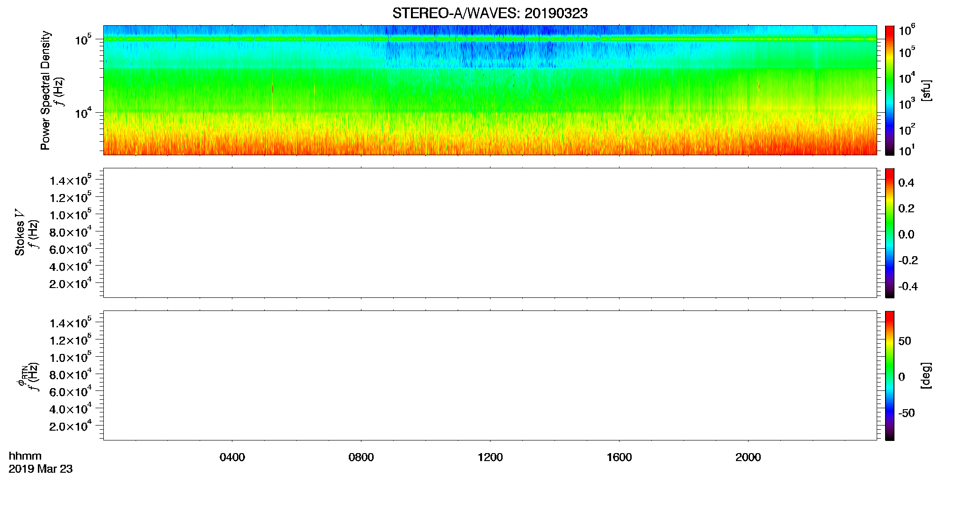The image size is (980, 505).
Task: Click the 0400 time tick label
Action: [232, 457]
